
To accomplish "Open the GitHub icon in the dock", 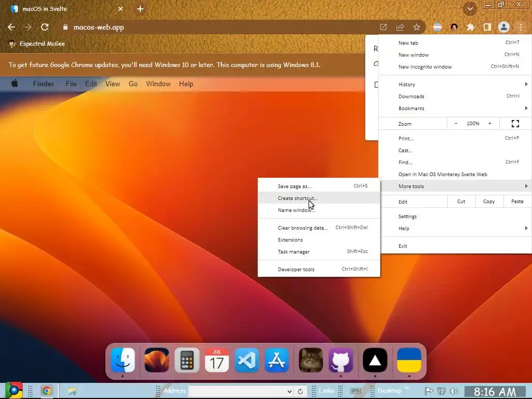I will (x=341, y=360).
